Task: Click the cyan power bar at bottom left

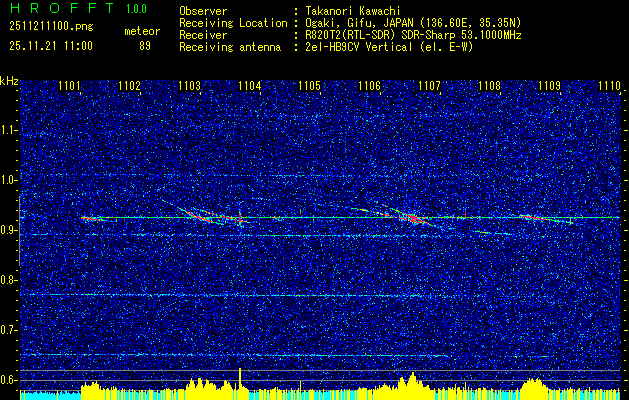Action: 50,395
